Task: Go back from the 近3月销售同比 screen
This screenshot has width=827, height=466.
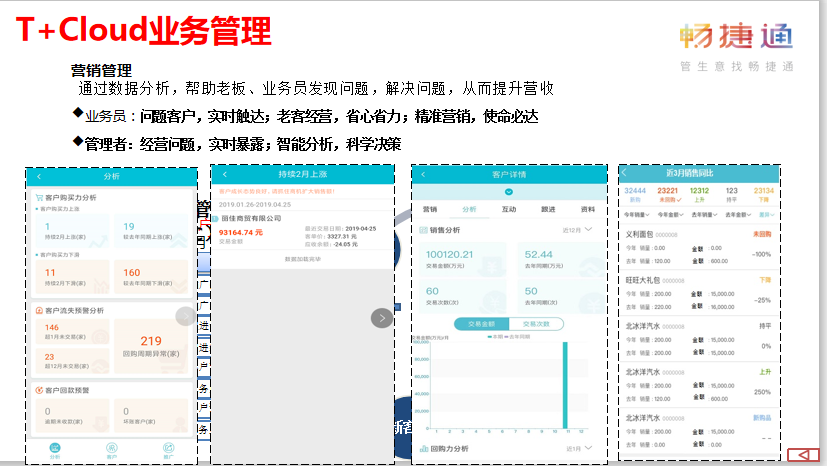Action: 624,172
